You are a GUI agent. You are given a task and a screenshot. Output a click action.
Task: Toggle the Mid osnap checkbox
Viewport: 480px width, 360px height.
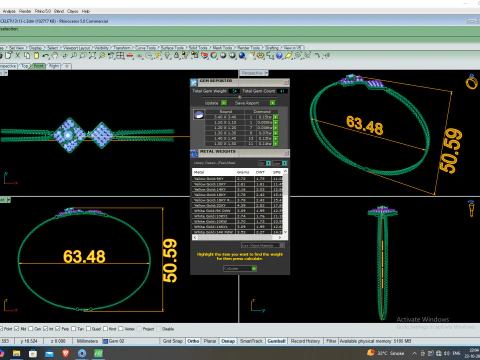coord(17,329)
